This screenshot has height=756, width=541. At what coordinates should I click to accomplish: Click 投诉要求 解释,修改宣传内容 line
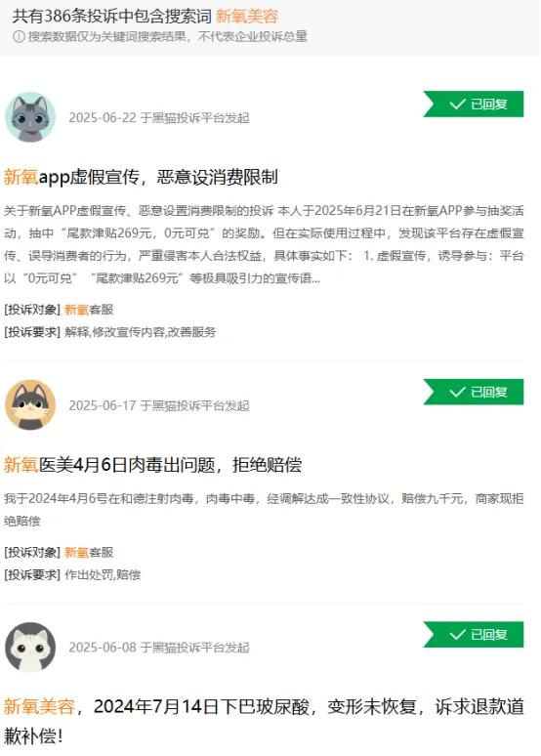tap(110, 332)
